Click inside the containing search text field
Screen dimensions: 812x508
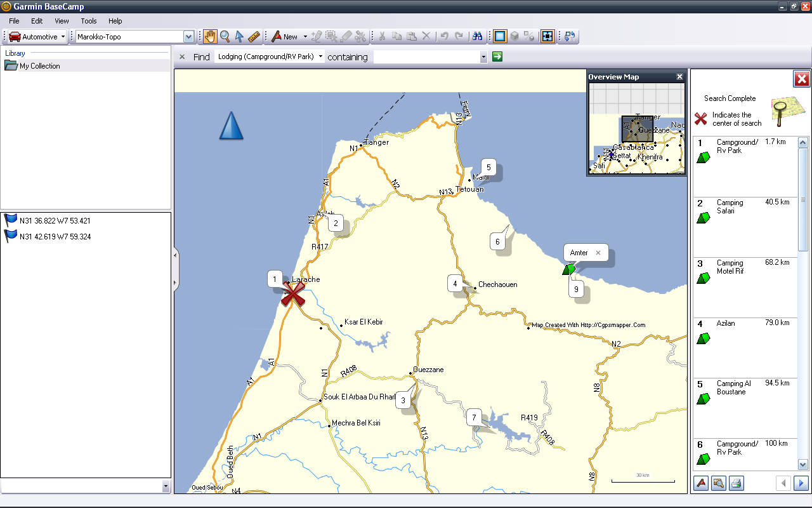(x=426, y=57)
